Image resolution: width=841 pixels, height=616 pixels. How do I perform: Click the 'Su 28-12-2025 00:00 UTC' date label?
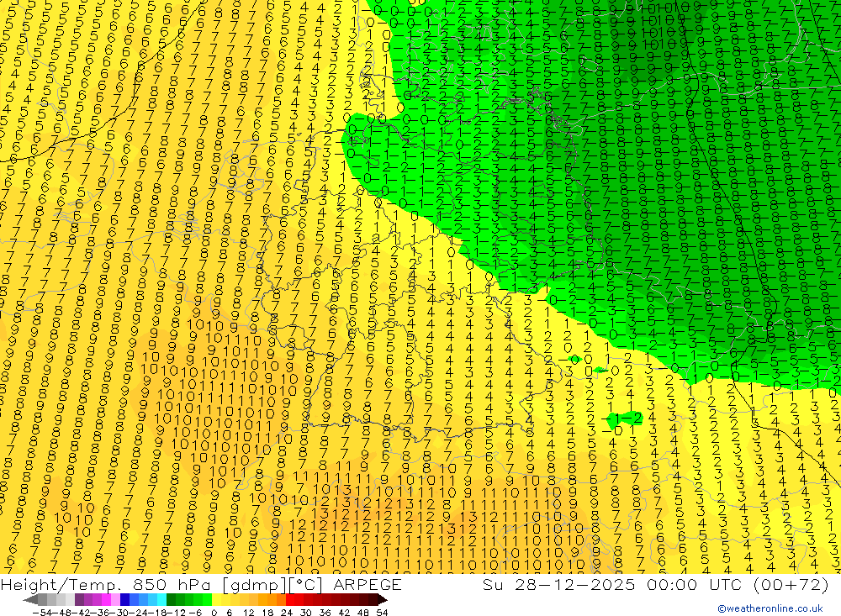coord(614,585)
